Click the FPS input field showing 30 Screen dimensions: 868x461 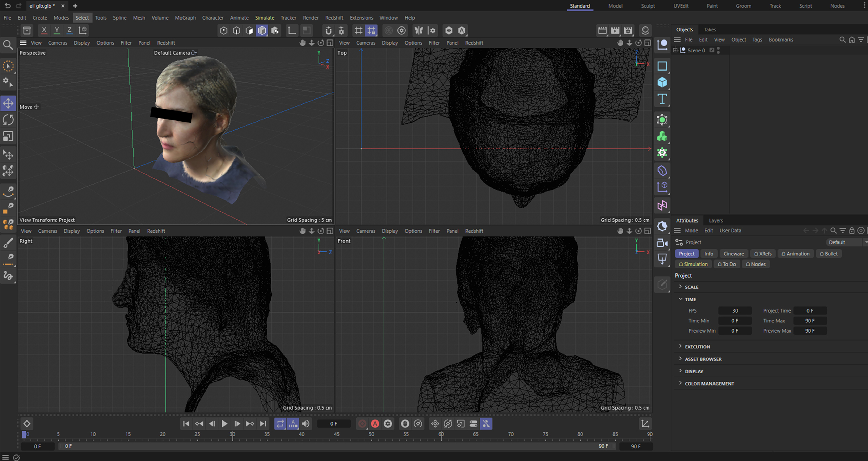(735, 310)
